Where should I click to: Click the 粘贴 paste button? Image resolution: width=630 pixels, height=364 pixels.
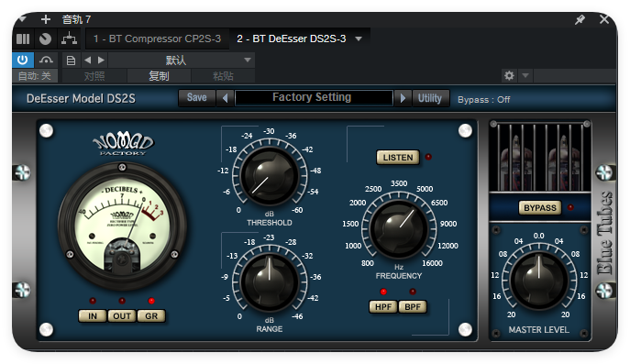click(223, 76)
